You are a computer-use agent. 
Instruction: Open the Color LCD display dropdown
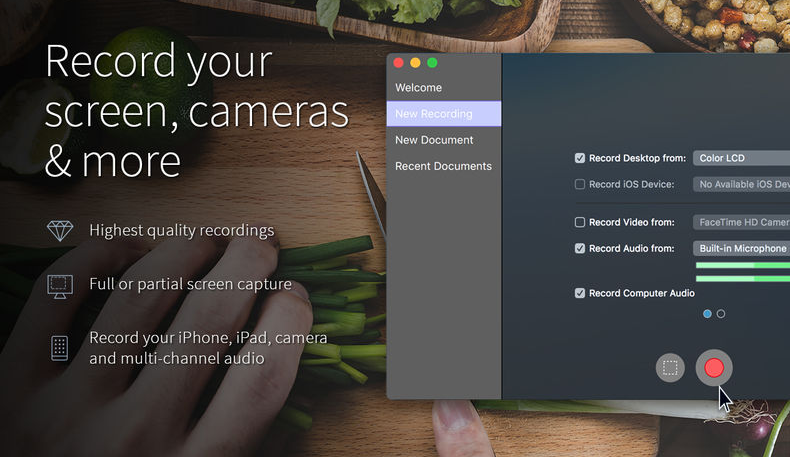pos(741,158)
